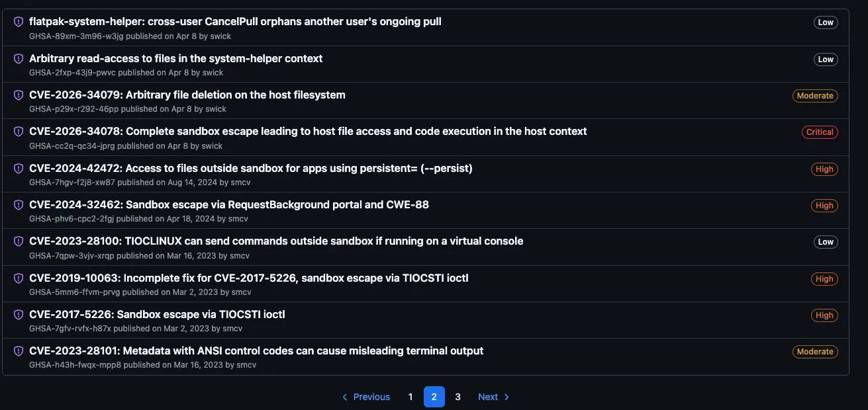Click High label on CVE-2019-10063 row
The width and height of the screenshot is (868, 410).
pyautogui.click(x=824, y=279)
